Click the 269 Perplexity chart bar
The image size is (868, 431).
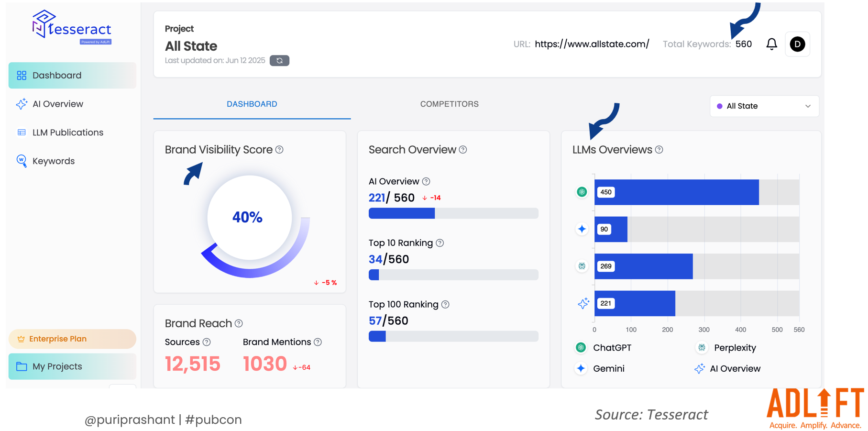644,266
